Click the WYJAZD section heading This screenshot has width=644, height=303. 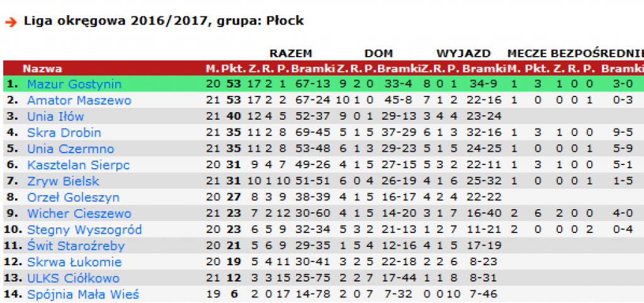[464, 54]
